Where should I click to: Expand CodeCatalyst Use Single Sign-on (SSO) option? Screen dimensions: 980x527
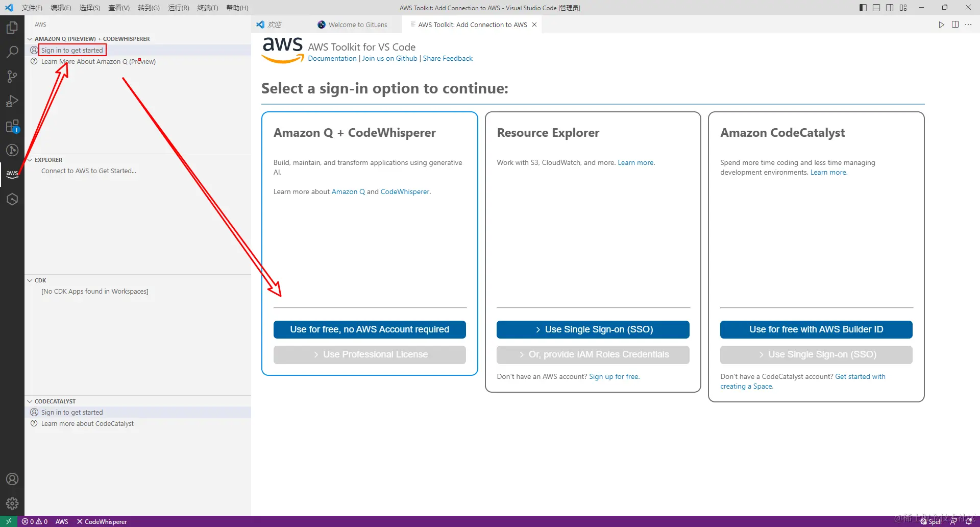point(816,354)
